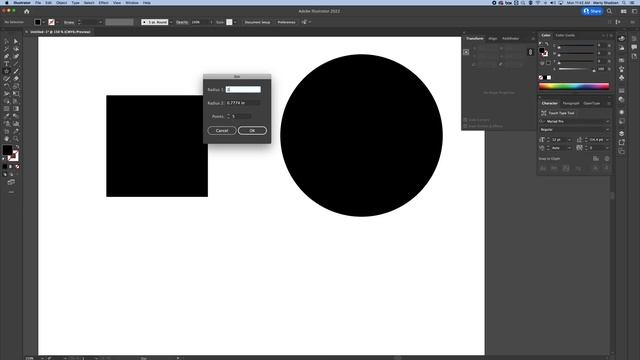Open the Effect menu
The height and width of the screenshot is (360, 640).
[x=103, y=2]
